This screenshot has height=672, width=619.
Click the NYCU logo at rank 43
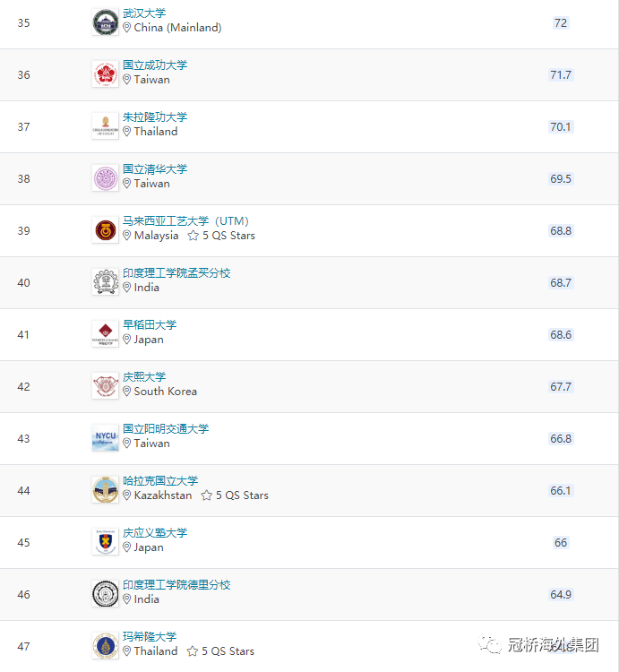coord(106,438)
